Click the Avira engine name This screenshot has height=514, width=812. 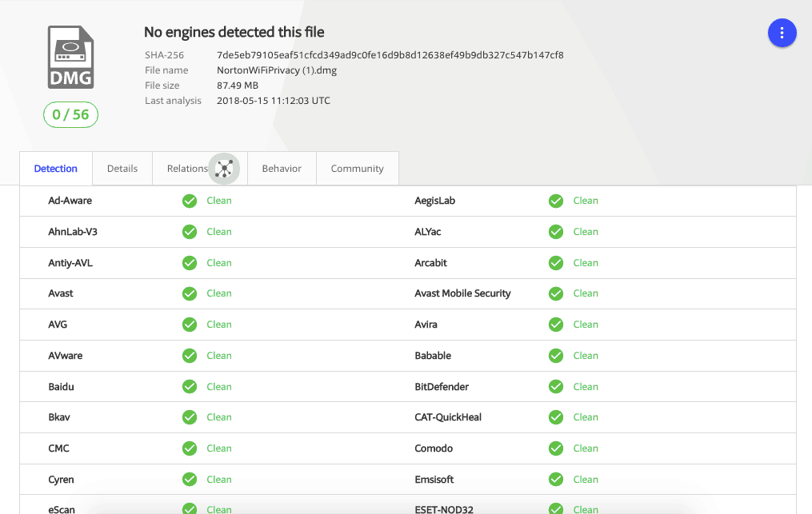pyautogui.click(x=426, y=325)
